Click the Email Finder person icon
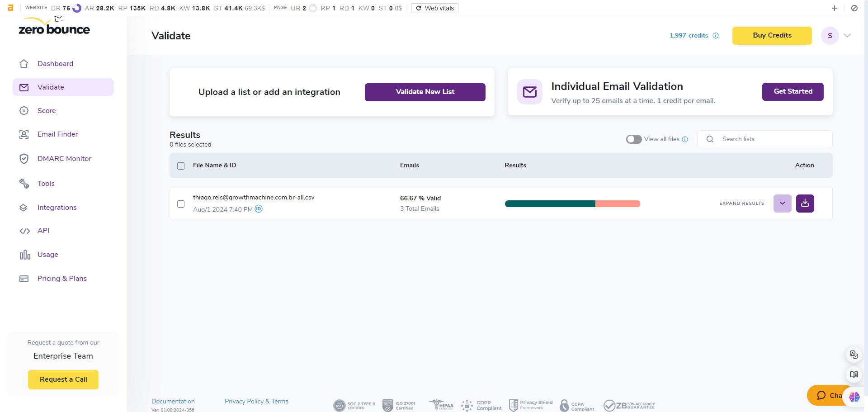Viewport: 868px width, 412px height. click(x=24, y=134)
